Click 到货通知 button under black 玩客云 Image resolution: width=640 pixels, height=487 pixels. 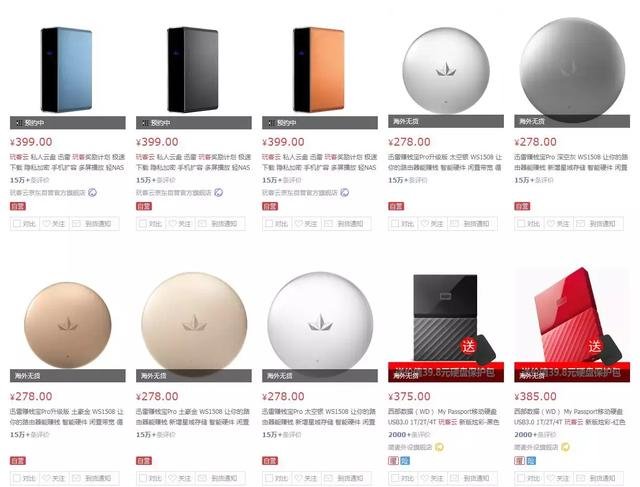tap(220, 224)
